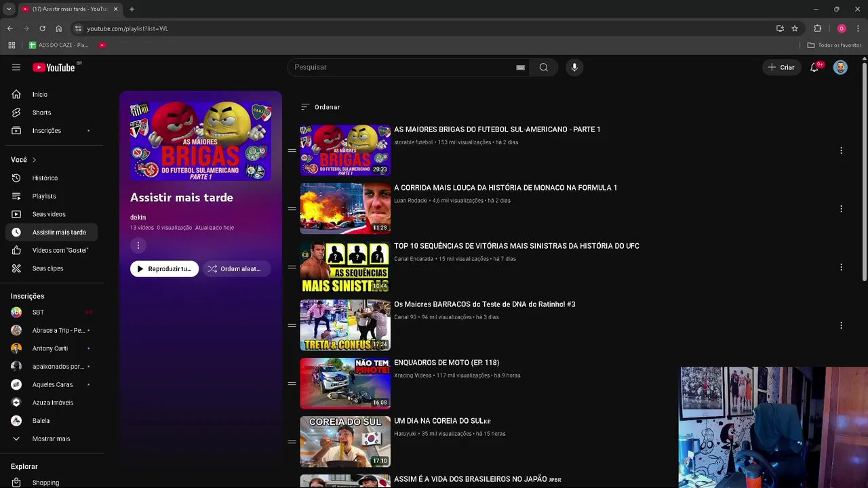Open the storable futebol channel link
The image size is (868, 488).
click(413, 142)
